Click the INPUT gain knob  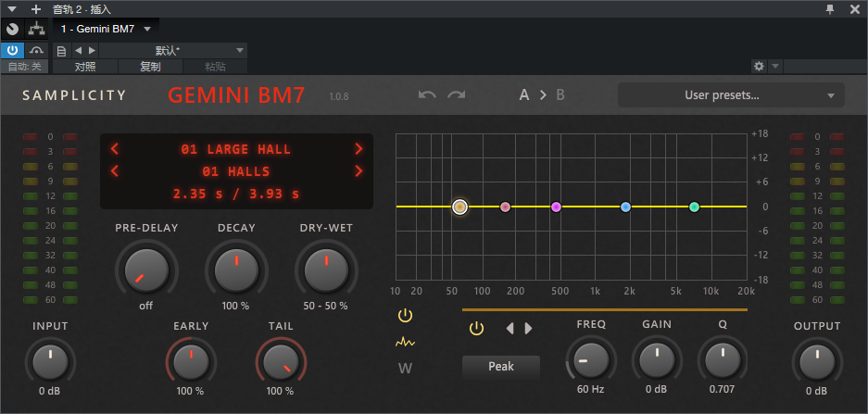click(x=50, y=363)
